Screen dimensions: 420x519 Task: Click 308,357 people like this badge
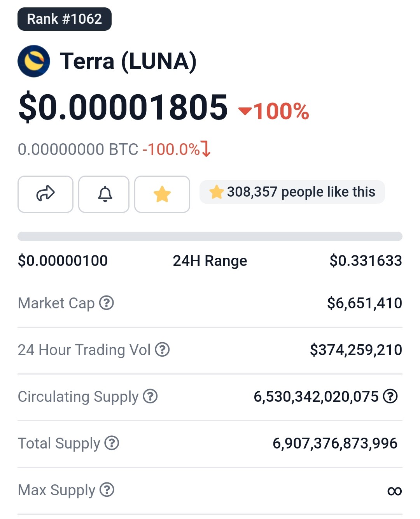tap(292, 192)
